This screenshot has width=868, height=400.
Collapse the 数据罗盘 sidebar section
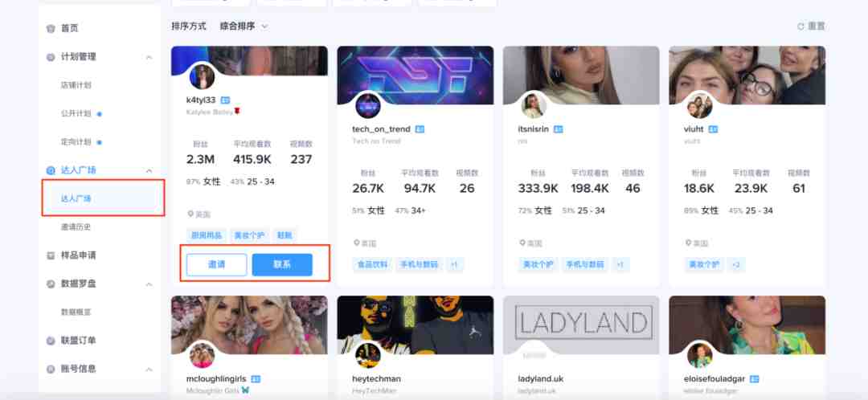tap(149, 284)
